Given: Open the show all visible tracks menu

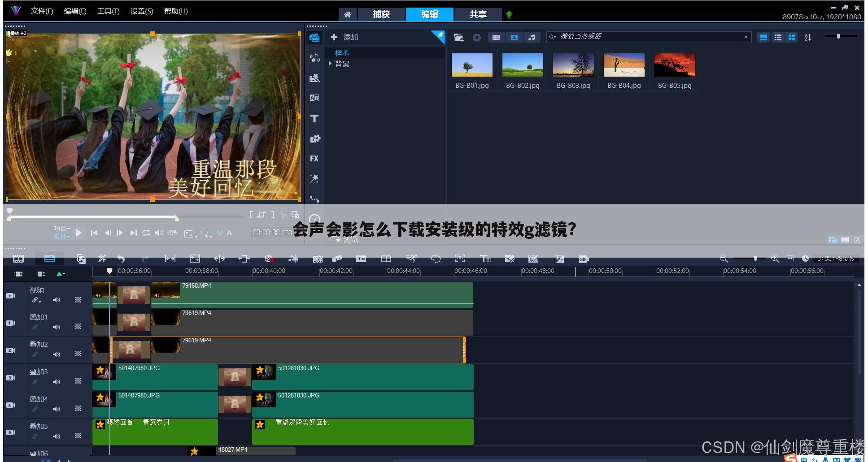Looking at the screenshot, I should click(x=18, y=274).
